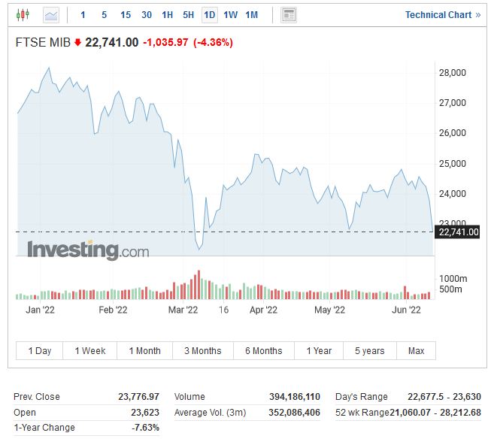This screenshot has width=491, height=448.
Task: Select the area chart type icon
Action: click(x=51, y=14)
